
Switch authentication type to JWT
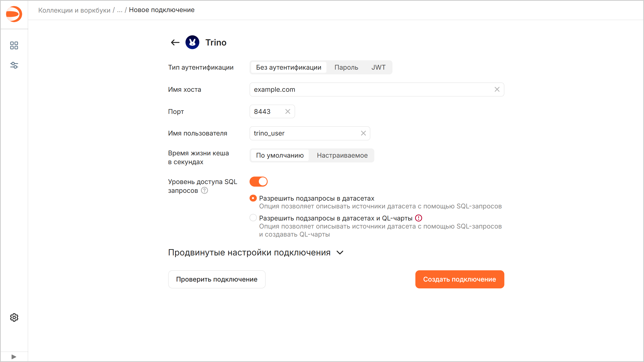(378, 67)
